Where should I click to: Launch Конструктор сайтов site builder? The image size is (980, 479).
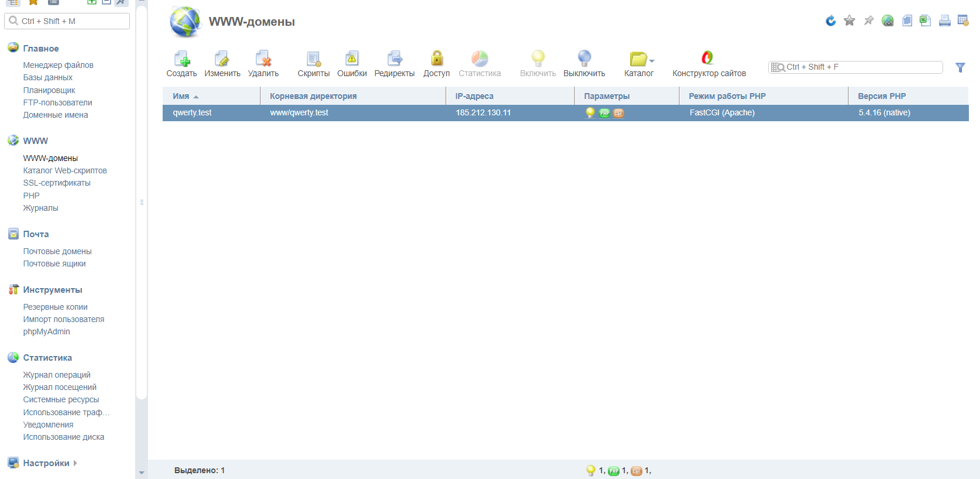[709, 59]
